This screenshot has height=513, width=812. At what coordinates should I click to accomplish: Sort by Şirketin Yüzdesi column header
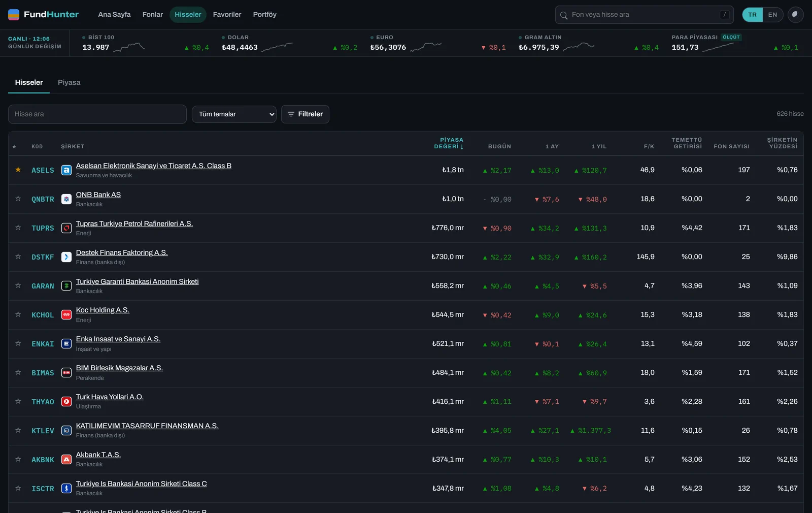coord(782,143)
